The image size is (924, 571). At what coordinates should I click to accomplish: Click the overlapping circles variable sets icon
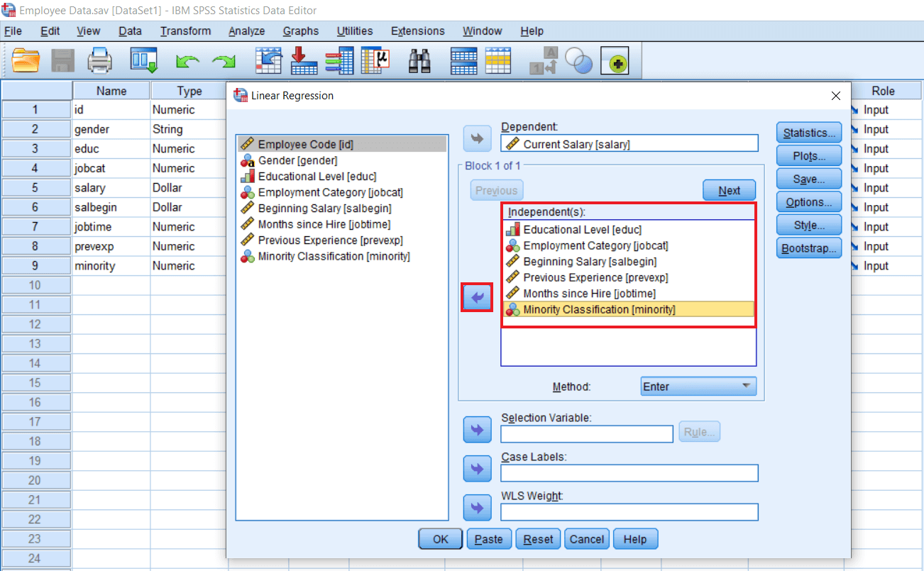tap(580, 62)
